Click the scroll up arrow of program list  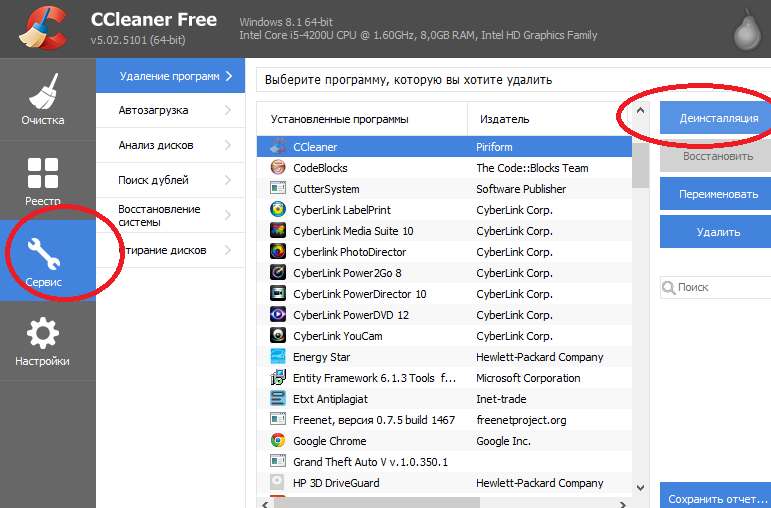point(640,111)
